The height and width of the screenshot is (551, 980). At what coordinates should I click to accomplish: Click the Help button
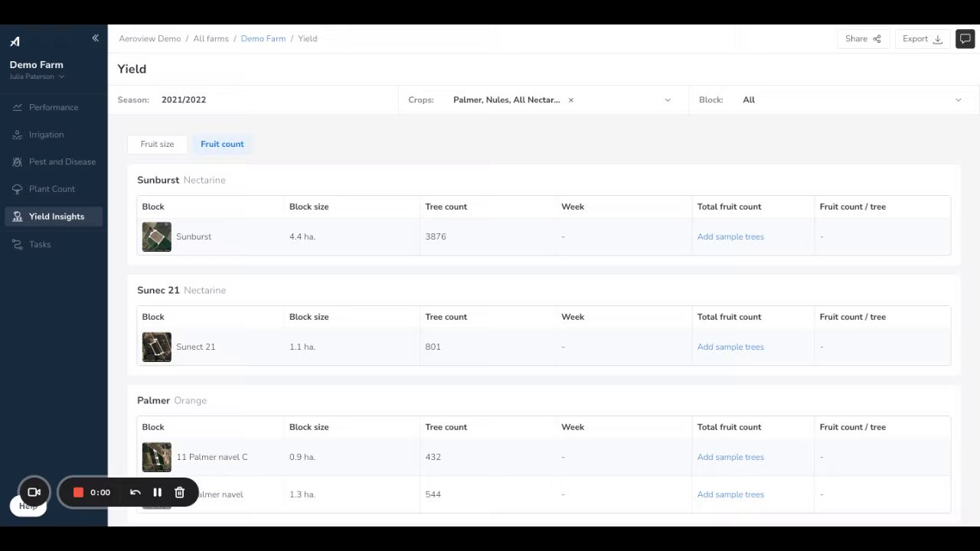(x=28, y=506)
